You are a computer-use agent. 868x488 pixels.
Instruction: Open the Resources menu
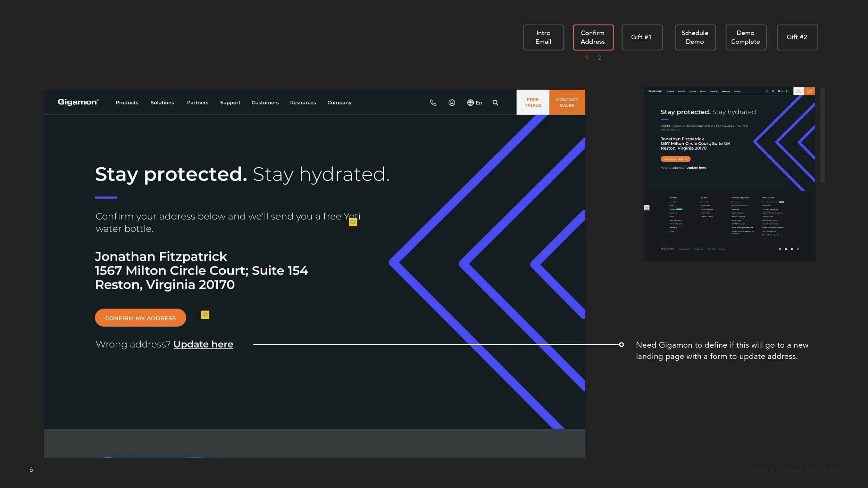pos(303,102)
